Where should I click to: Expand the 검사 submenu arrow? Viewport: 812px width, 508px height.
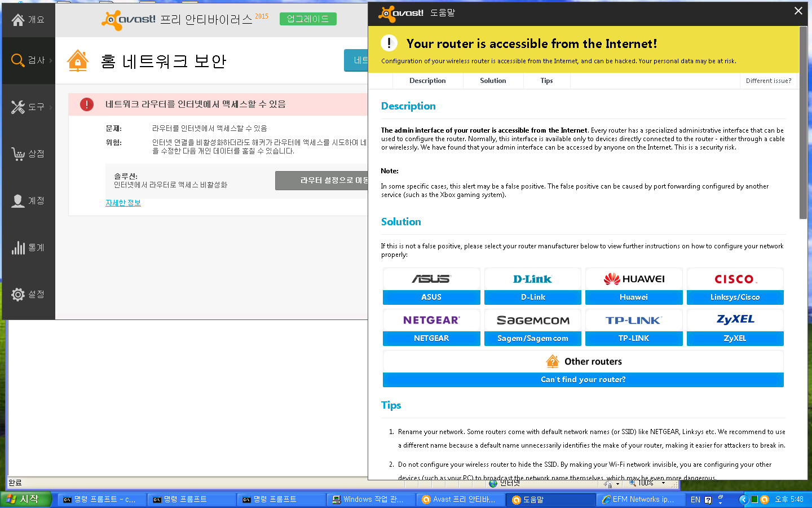tap(51, 60)
